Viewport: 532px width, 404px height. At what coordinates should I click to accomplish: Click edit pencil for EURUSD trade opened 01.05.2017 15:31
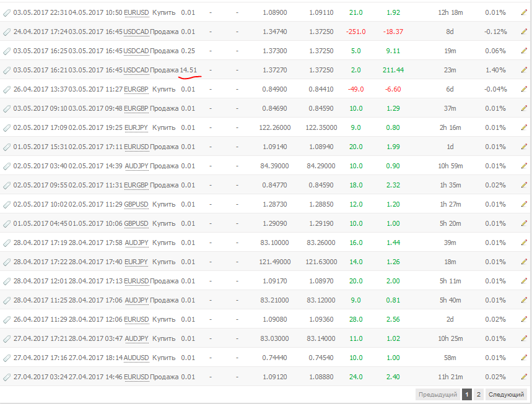pyautogui.click(x=524, y=147)
